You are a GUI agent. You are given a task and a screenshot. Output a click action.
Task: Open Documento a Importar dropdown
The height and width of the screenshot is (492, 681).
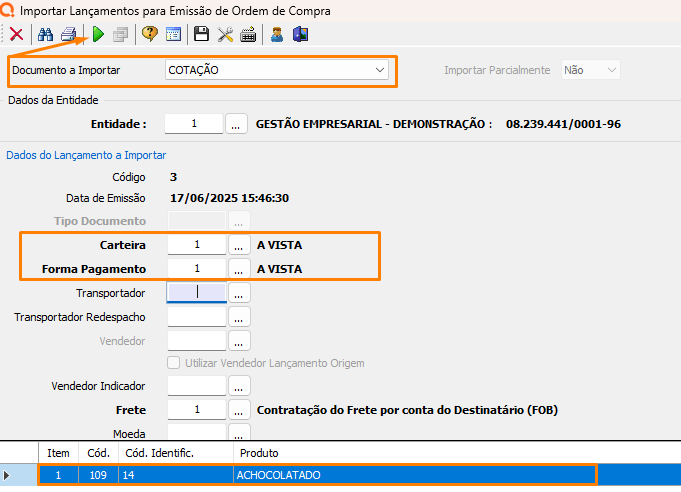click(277, 70)
